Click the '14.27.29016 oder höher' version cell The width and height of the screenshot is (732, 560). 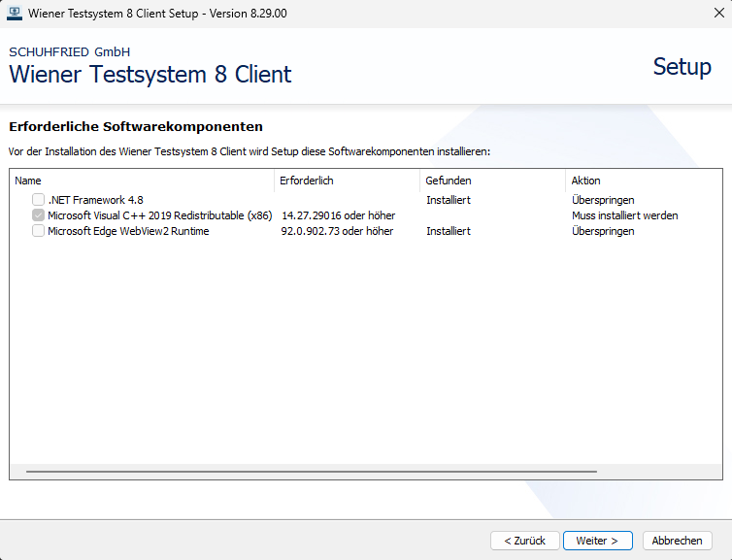point(338,215)
